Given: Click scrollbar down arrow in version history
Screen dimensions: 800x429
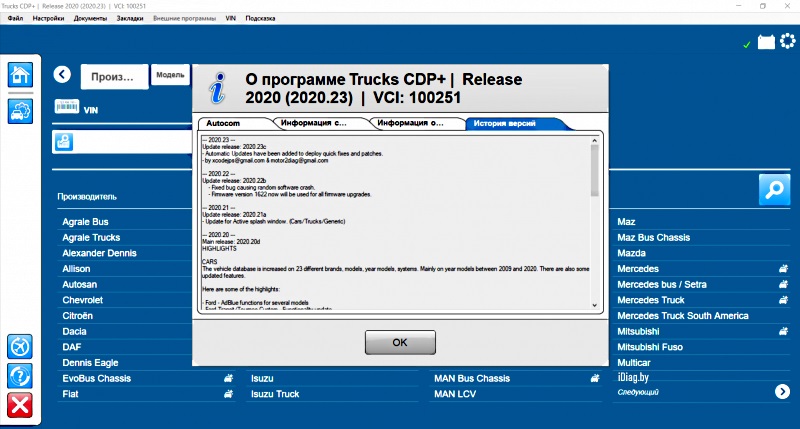Looking at the screenshot, I should [595, 306].
